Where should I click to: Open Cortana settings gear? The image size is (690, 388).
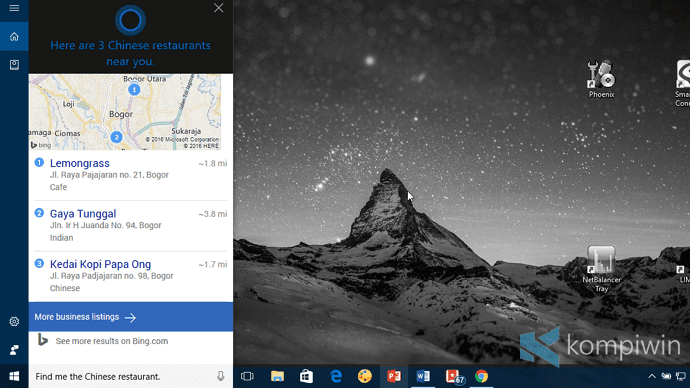14,322
